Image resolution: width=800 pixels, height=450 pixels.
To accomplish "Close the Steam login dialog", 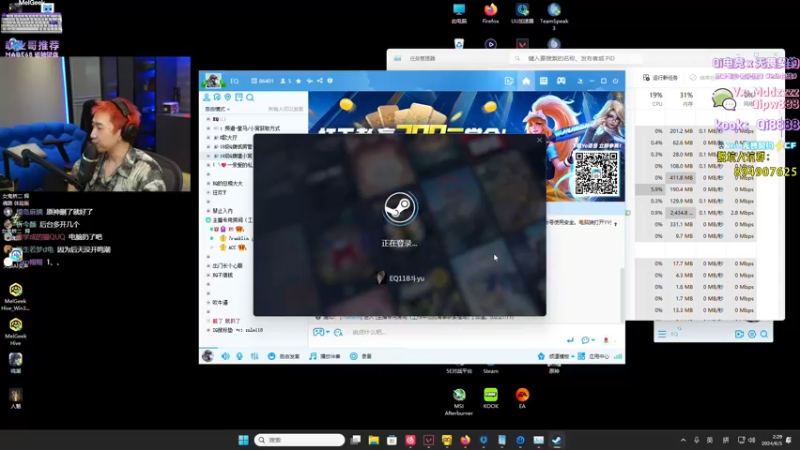I will (539, 140).
